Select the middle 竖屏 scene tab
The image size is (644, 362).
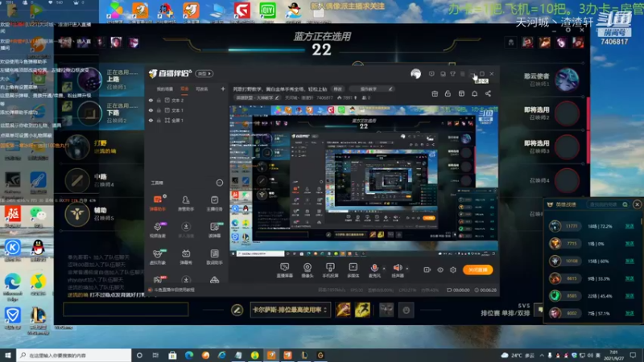click(x=184, y=89)
